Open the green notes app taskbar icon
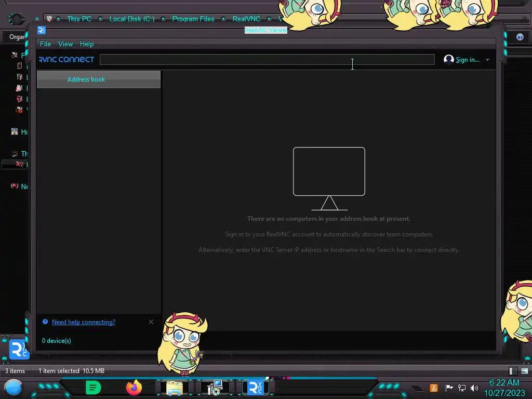Viewport: 532px width, 399px height. click(x=93, y=388)
